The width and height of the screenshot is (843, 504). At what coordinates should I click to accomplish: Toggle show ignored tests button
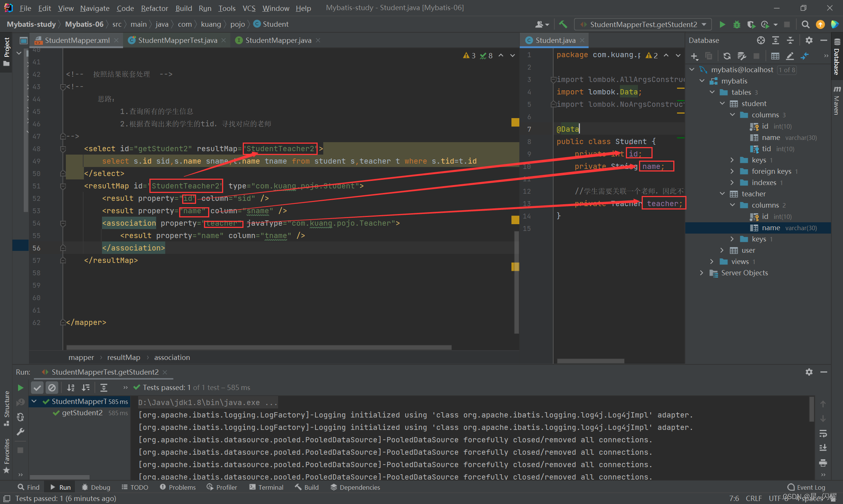tap(52, 387)
